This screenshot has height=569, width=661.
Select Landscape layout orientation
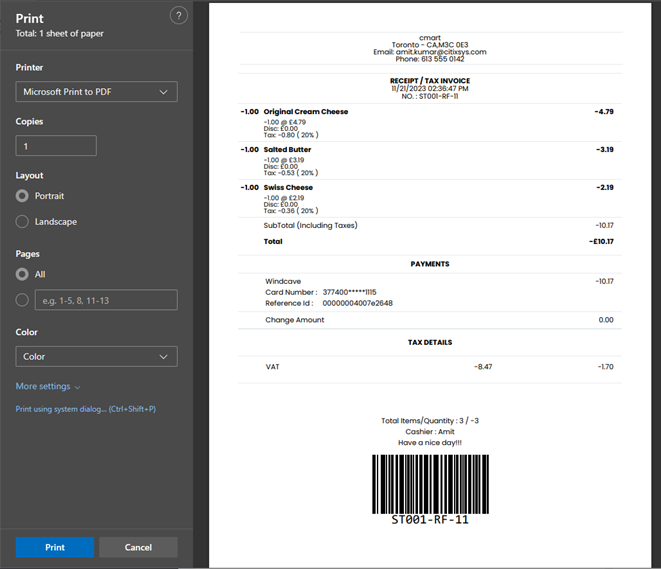coord(22,222)
